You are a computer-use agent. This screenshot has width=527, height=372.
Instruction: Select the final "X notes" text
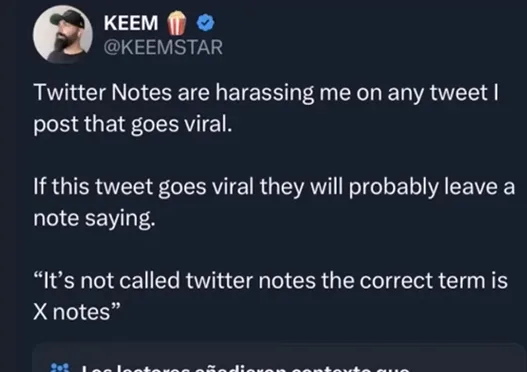pos(77,312)
